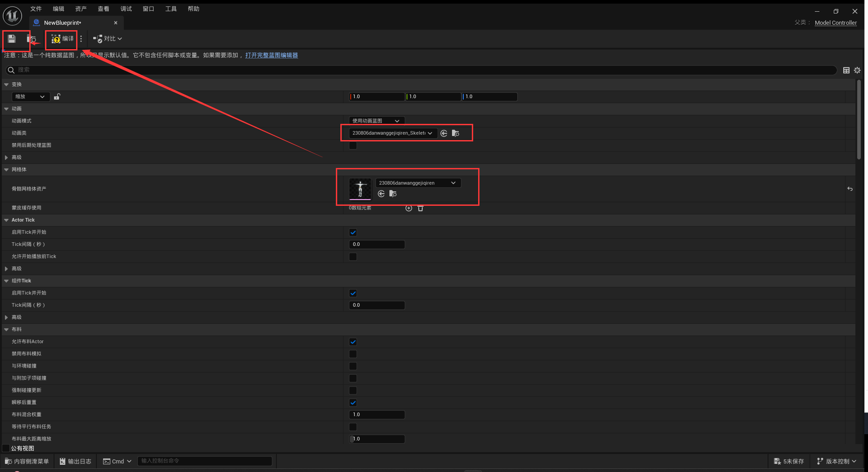Click the 布料混合权重 value field
The width and height of the screenshot is (868, 472).
377,414
